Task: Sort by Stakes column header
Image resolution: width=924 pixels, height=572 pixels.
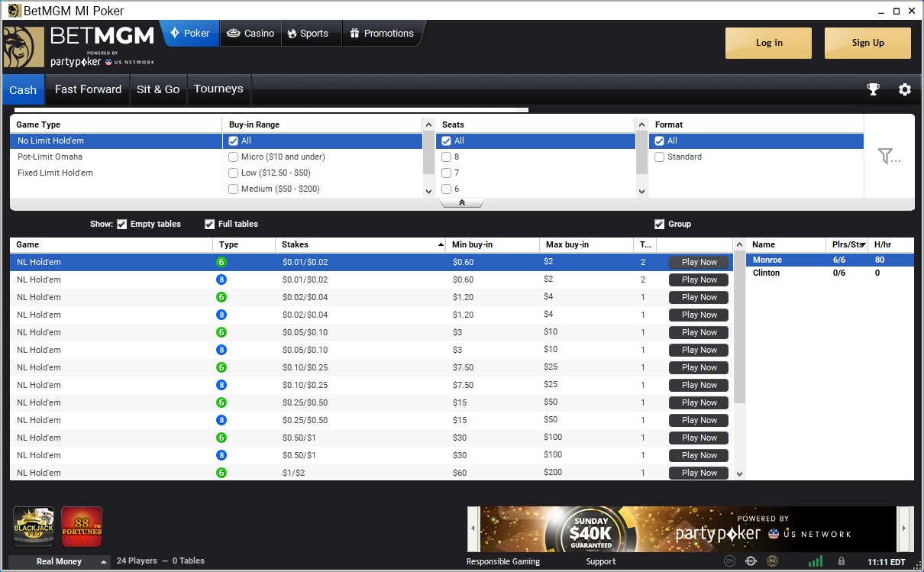Action: pos(361,244)
